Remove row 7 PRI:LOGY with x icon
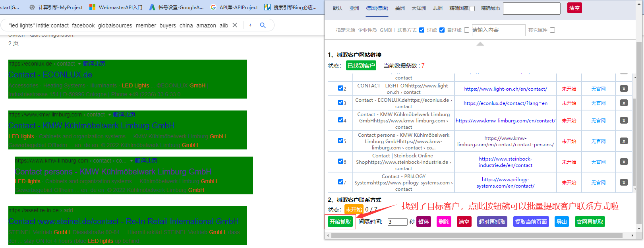The image size is (644, 248). click(x=624, y=182)
